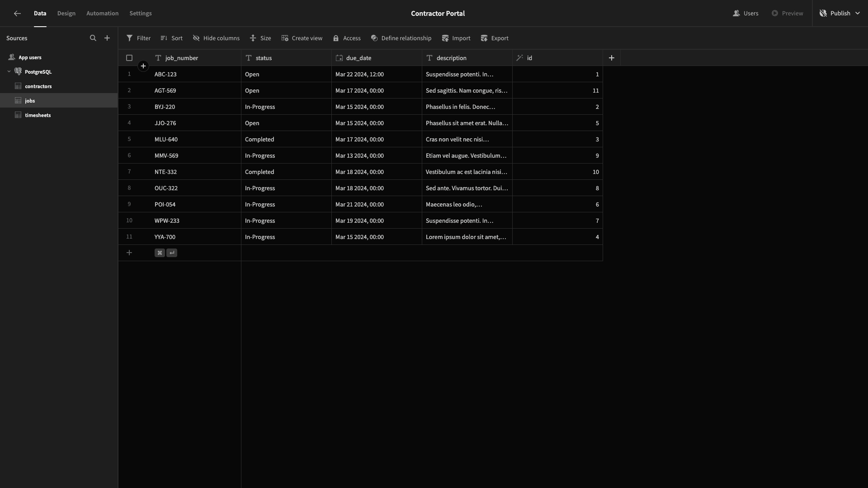Switch to the Settings tab
Screen dimensions: 868x488
pos(141,14)
